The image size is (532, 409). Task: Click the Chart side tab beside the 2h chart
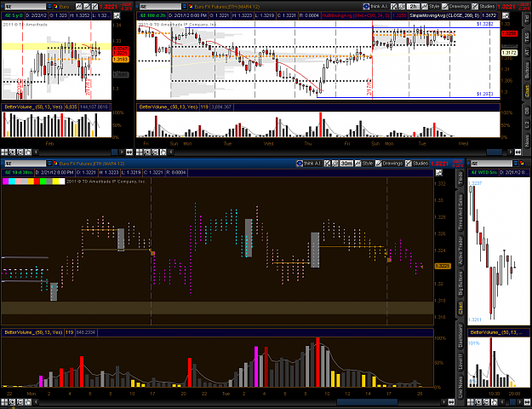(x=527, y=90)
